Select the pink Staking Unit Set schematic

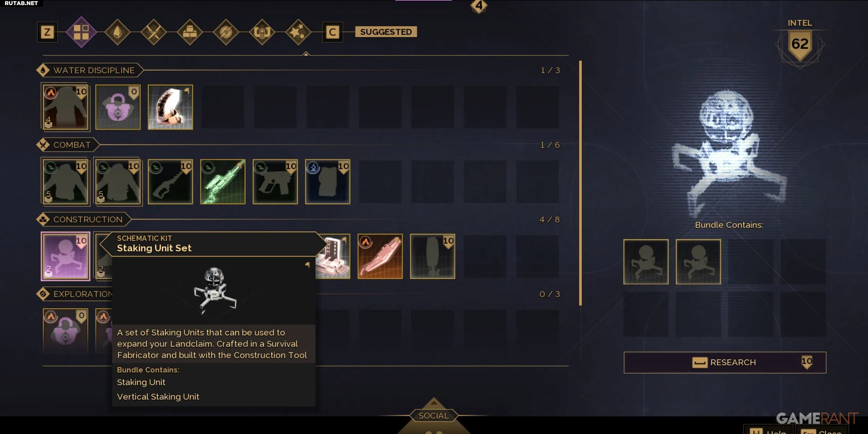click(x=65, y=256)
